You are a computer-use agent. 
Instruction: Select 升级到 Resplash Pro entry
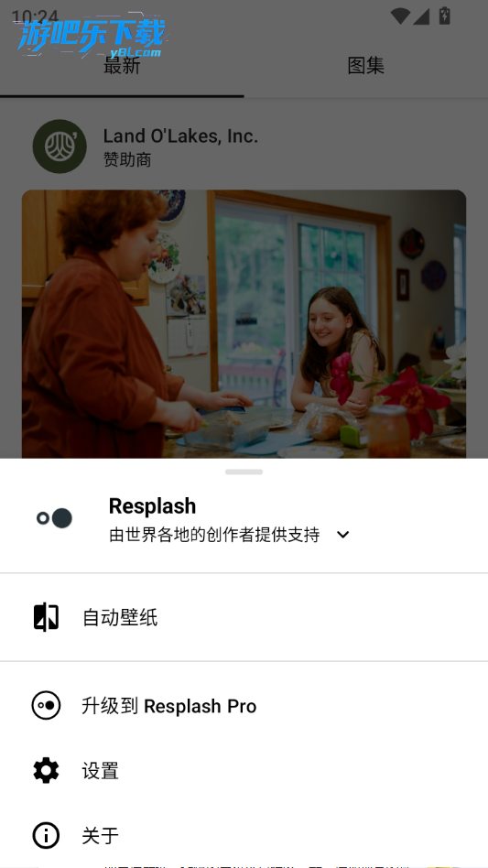[244, 706]
